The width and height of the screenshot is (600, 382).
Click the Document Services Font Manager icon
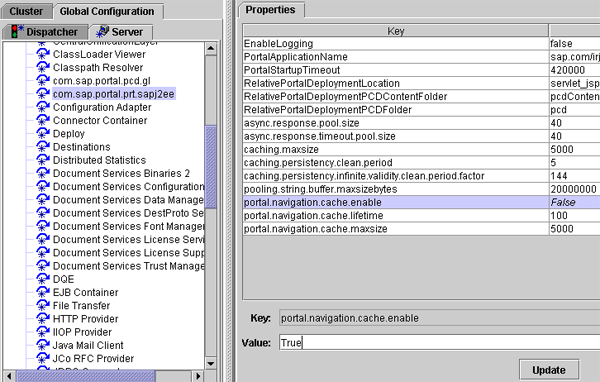coord(43,226)
